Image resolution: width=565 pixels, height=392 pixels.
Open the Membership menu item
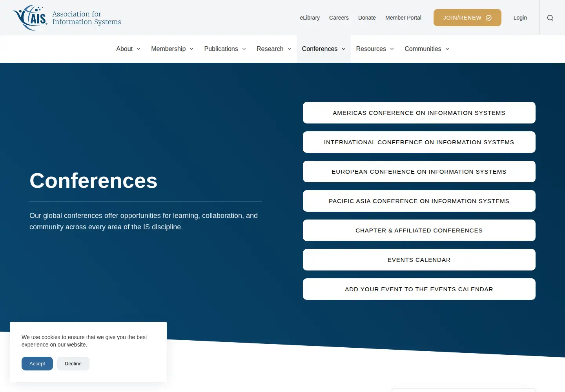click(168, 49)
